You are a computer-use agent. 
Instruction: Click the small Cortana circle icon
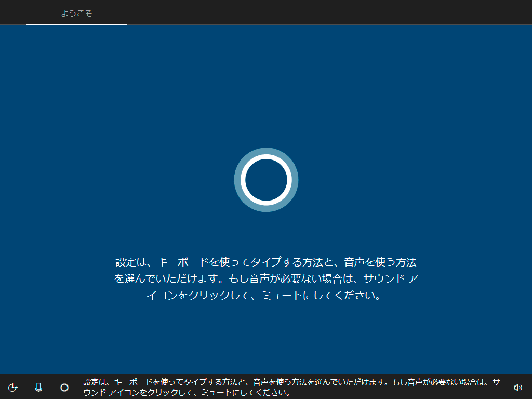(64, 387)
